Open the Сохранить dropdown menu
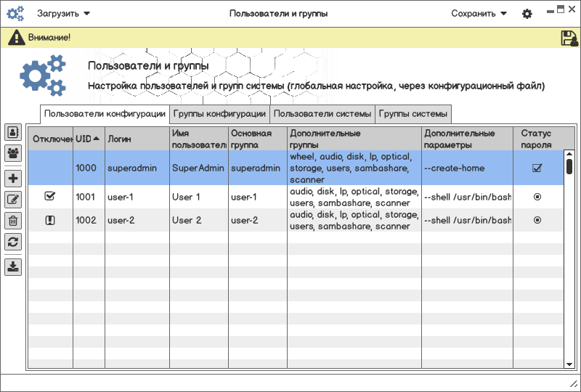581x392 pixels. (x=479, y=14)
